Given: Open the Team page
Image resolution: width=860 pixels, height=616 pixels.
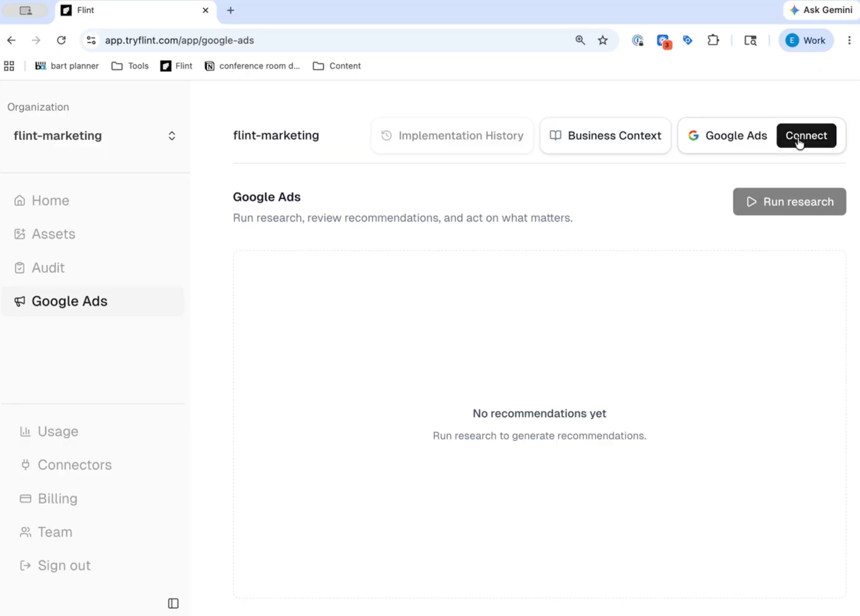Looking at the screenshot, I should (x=46, y=532).
